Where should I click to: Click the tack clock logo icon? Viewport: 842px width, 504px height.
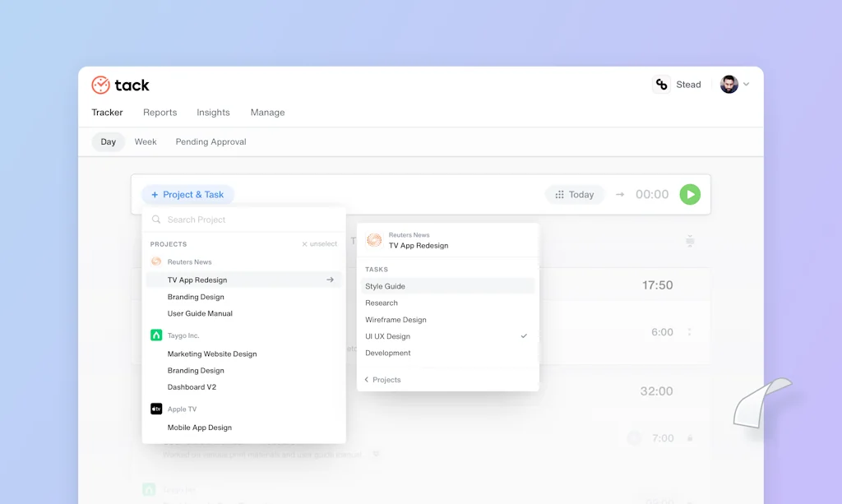tap(100, 85)
